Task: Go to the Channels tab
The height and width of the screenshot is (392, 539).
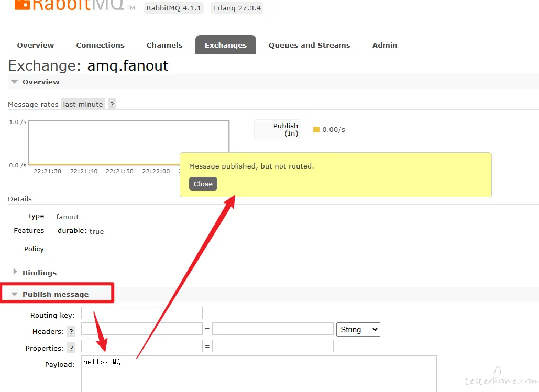Action: point(164,45)
